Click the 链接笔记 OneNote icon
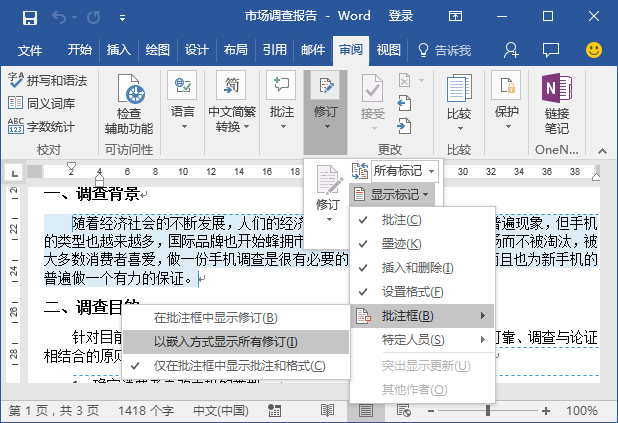This screenshot has height=423, width=618. click(x=557, y=104)
